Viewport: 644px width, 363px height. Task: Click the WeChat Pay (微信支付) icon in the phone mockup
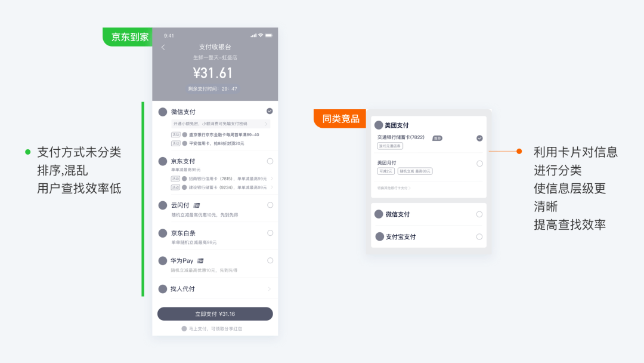(x=163, y=112)
